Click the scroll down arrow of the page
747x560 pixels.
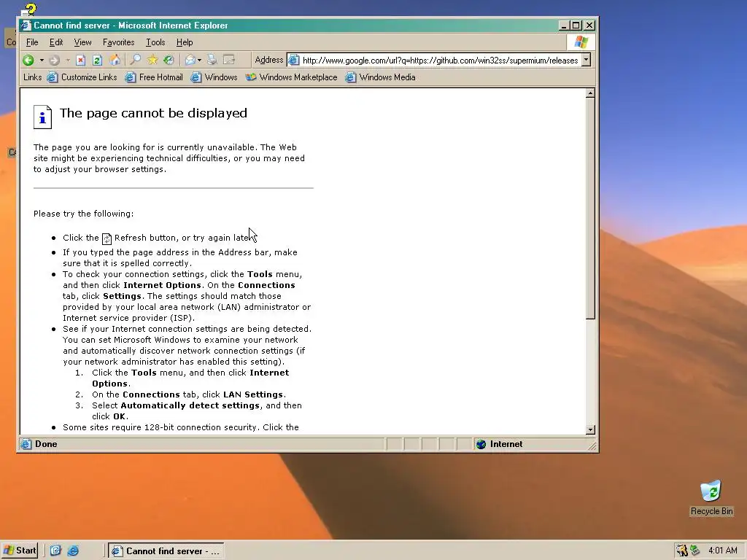point(590,430)
